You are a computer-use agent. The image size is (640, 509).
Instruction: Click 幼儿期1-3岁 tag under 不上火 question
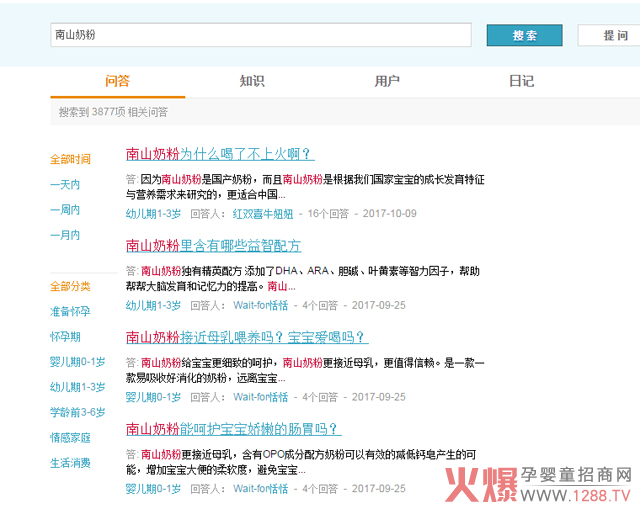[153, 213]
